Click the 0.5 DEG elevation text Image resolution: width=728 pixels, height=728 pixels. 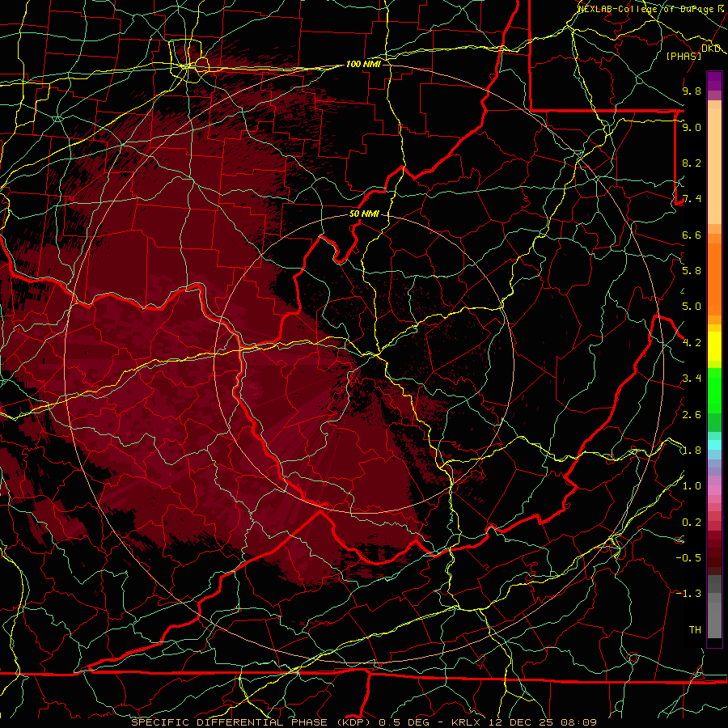coord(404,722)
